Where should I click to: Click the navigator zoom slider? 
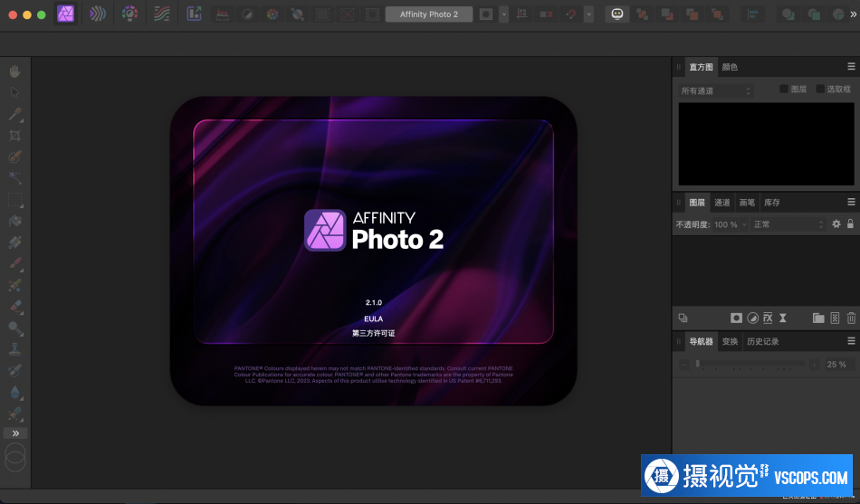[750, 364]
